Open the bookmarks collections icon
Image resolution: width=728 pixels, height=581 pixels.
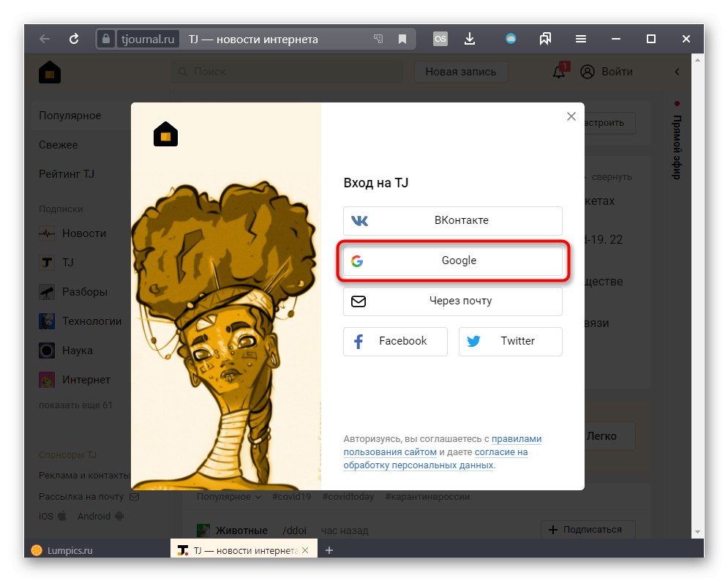point(545,39)
